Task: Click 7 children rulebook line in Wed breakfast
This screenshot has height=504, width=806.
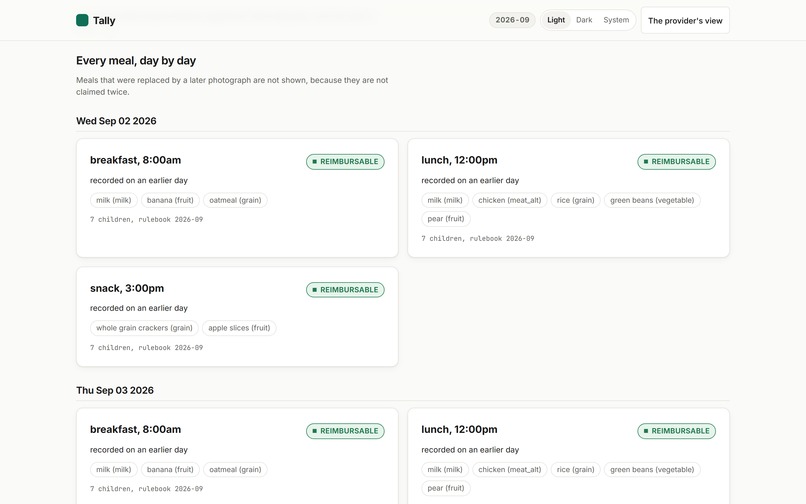Action: 146,220
